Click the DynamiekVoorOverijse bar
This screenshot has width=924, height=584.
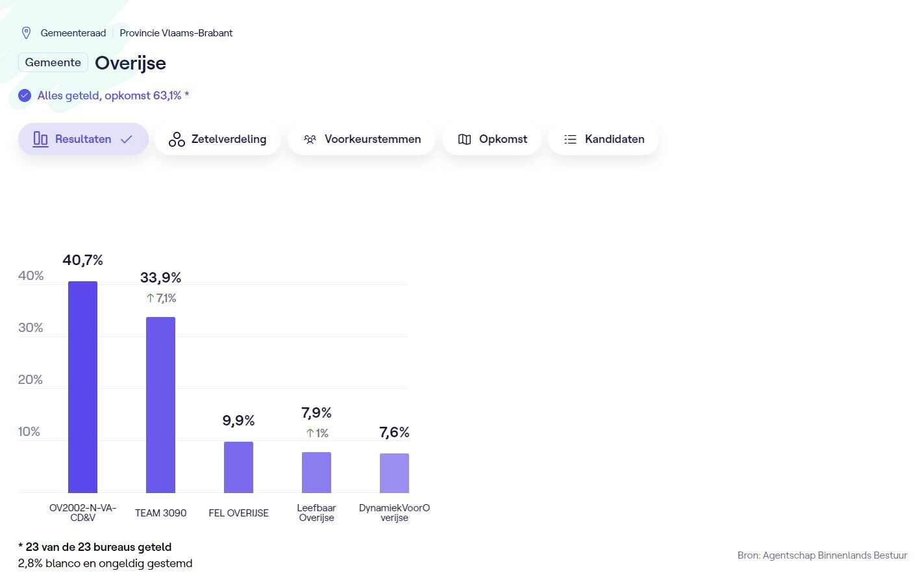click(394, 473)
